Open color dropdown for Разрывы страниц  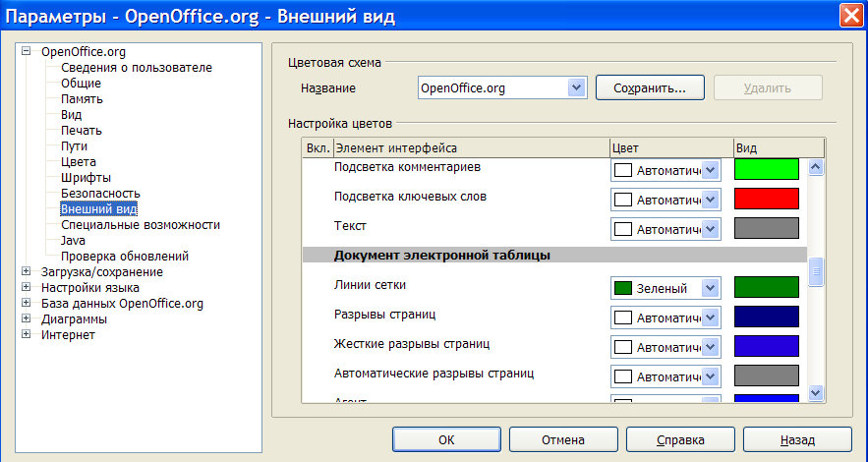(x=711, y=318)
